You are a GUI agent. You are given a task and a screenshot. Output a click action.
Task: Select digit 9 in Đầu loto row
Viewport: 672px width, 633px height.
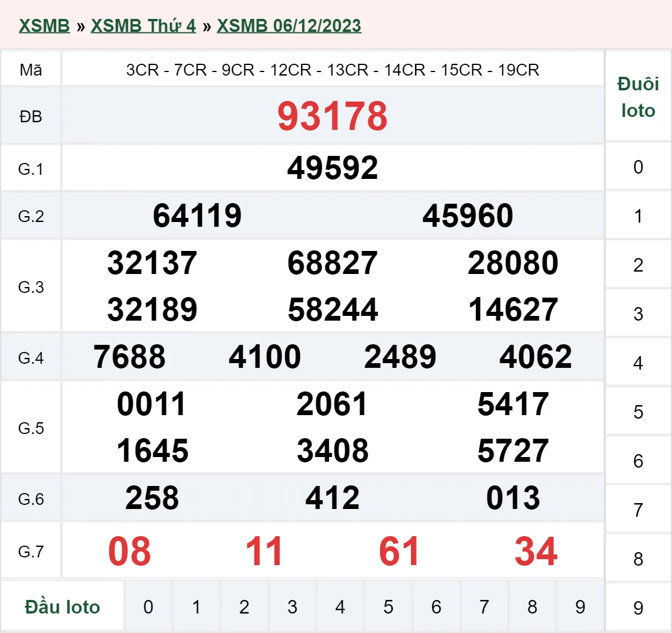click(x=580, y=606)
